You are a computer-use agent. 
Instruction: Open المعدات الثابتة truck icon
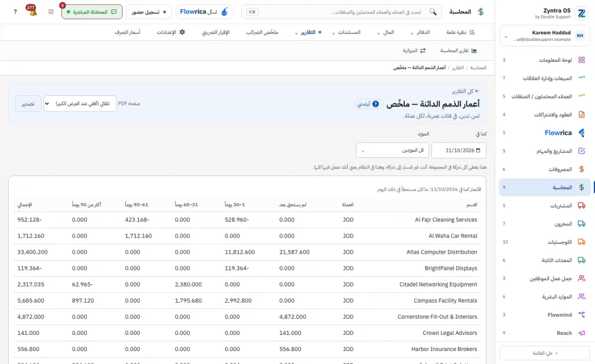[581, 260]
